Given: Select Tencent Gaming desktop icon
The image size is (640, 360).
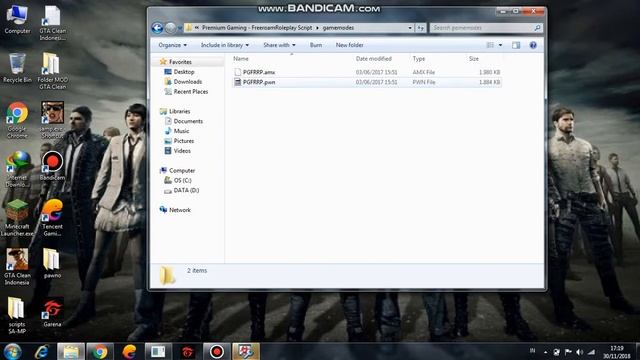Looking at the screenshot, I should (x=52, y=218).
